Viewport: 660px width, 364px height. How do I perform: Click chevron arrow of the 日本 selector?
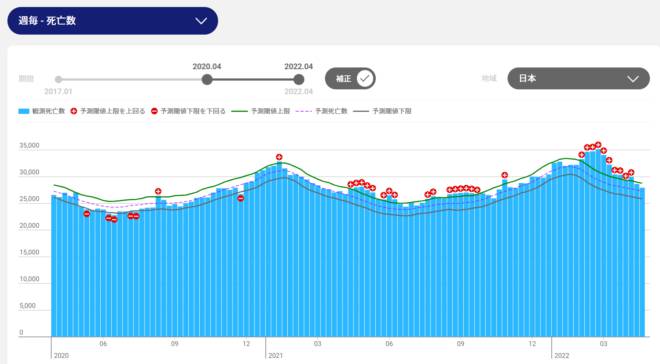633,79
